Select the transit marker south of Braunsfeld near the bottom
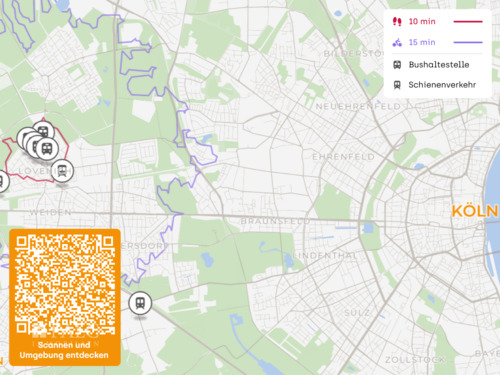Viewport: 500px width, 375px height. 140,303
